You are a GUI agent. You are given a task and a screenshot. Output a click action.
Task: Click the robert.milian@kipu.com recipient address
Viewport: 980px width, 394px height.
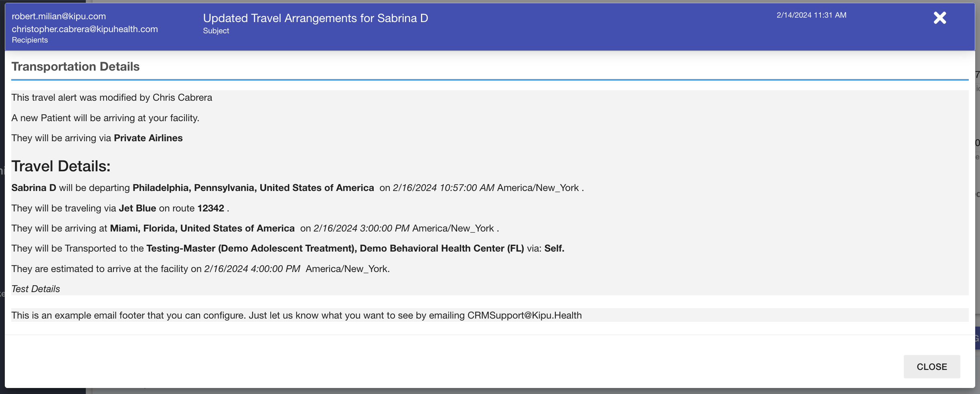pyautogui.click(x=59, y=16)
